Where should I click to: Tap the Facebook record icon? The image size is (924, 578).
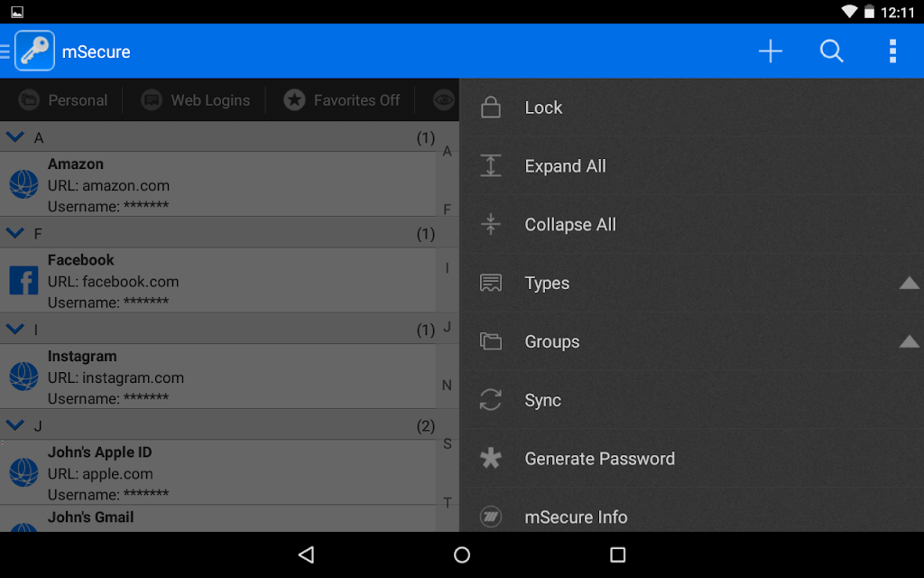click(x=23, y=280)
